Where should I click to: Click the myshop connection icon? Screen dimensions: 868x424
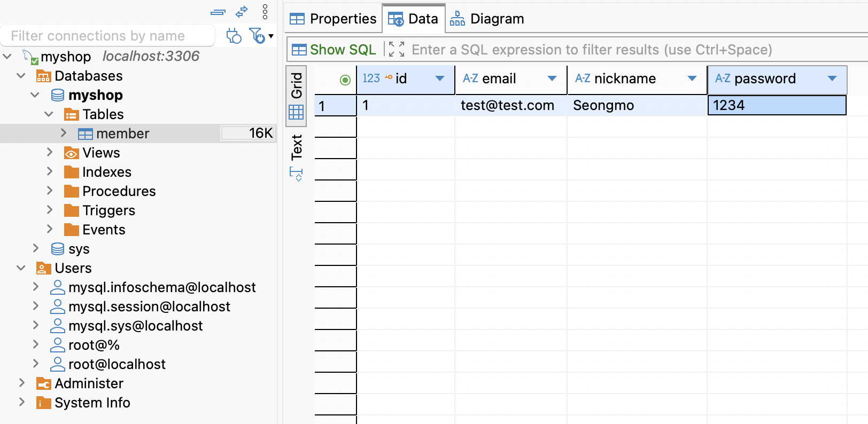pos(30,57)
